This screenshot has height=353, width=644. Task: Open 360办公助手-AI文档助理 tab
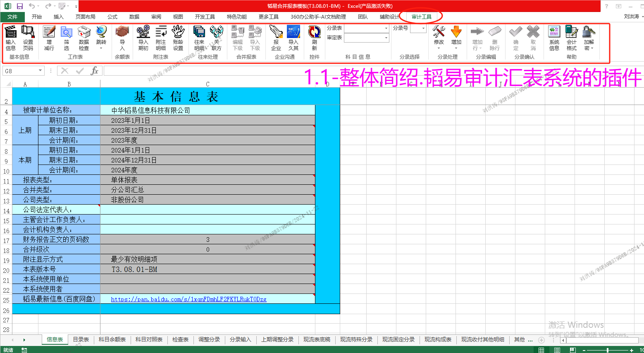(x=318, y=17)
